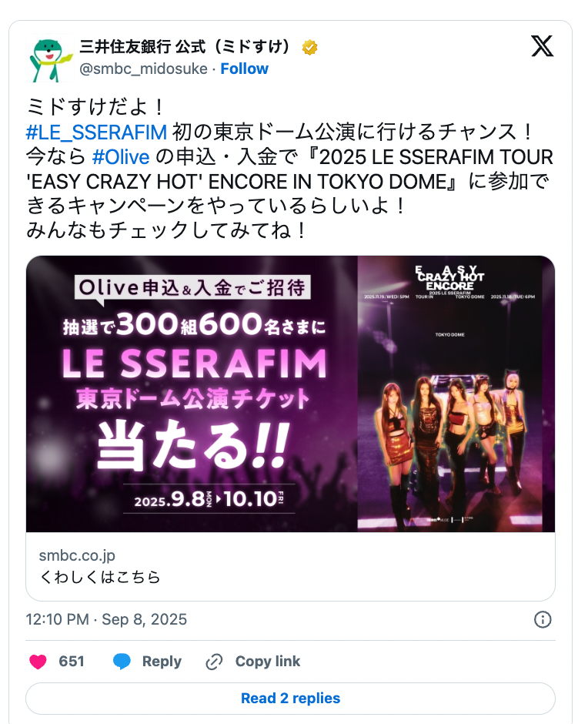Open the #Olive hashtag link
Screen dimensions: 588x724
(x=121, y=157)
